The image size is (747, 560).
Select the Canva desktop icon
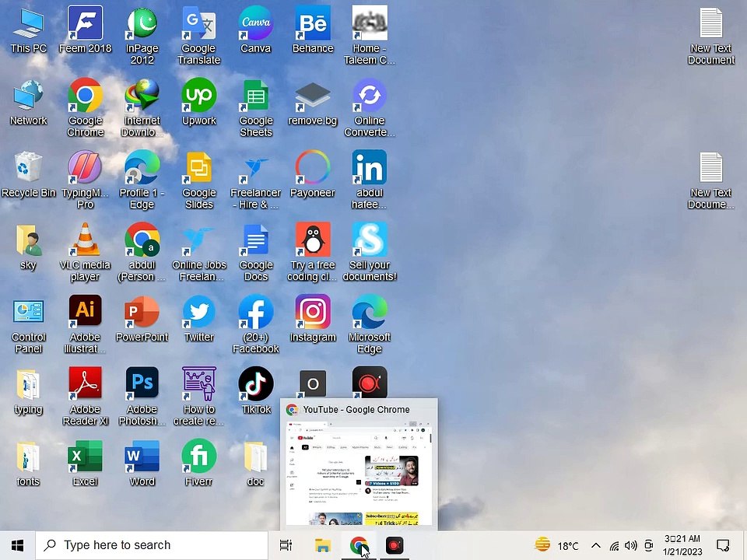point(256,30)
